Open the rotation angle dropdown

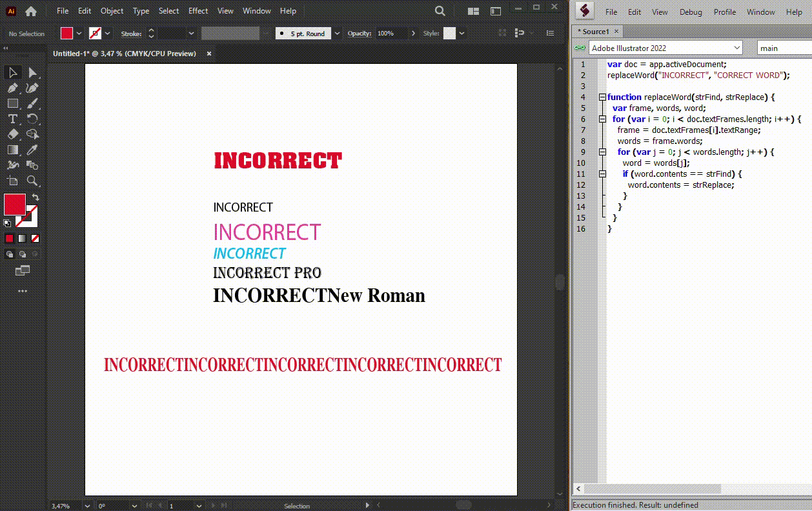pyautogui.click(x=134, y=506)
